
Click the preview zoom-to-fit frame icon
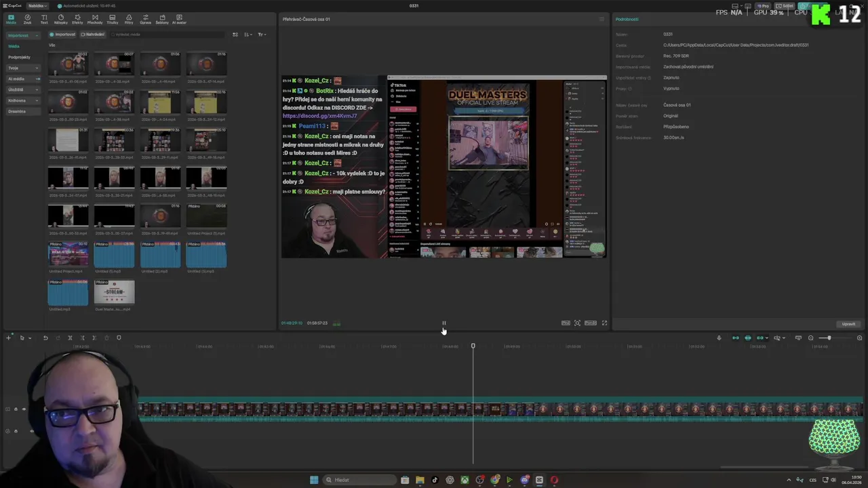point(577,323)
